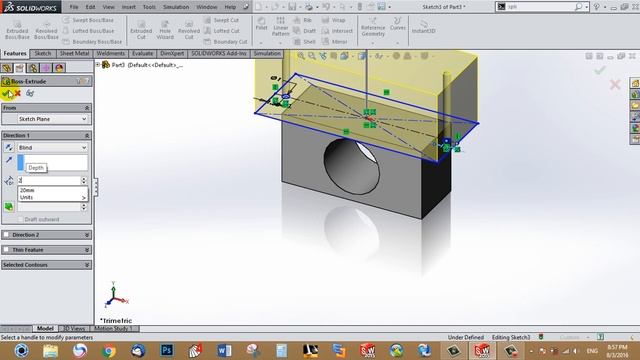Viewport: 640px width, 360px height.
Task: Click Extruded Cut tool
Action: pyautogui.click(x=141, y=30)
